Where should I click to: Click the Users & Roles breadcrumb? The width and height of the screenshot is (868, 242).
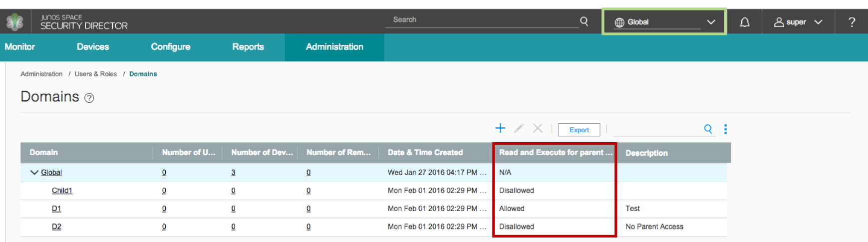[x=96, y=74]
